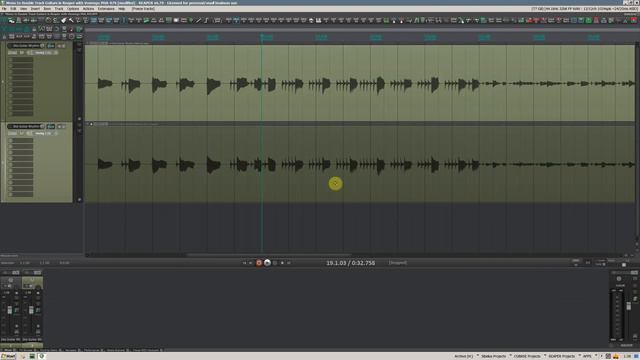This screenshot has height=360, width=640.
Task: Click the [Stopped] transport status text
Action: coord(398,263)
